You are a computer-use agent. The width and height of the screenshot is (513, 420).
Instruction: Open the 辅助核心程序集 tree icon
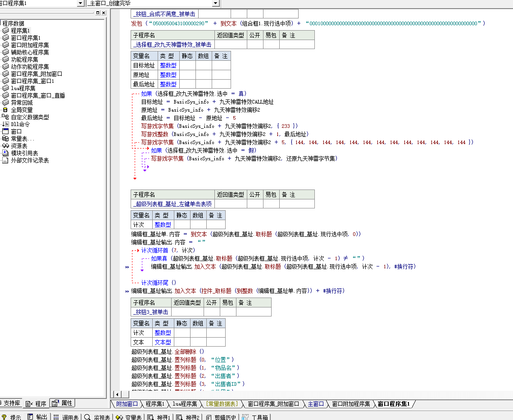[5, 52]
